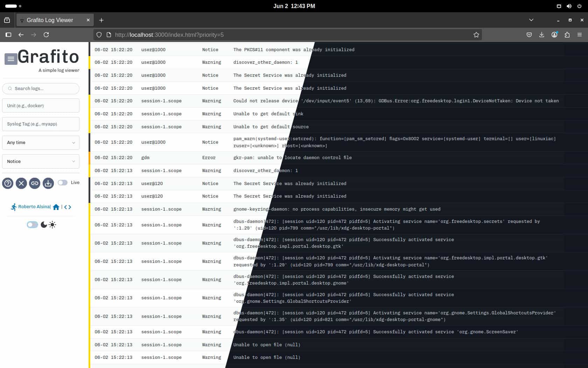This screenshot has height=368, width=588.
Task: Open the Firefox application menu
Action: [x=579, y=35]
